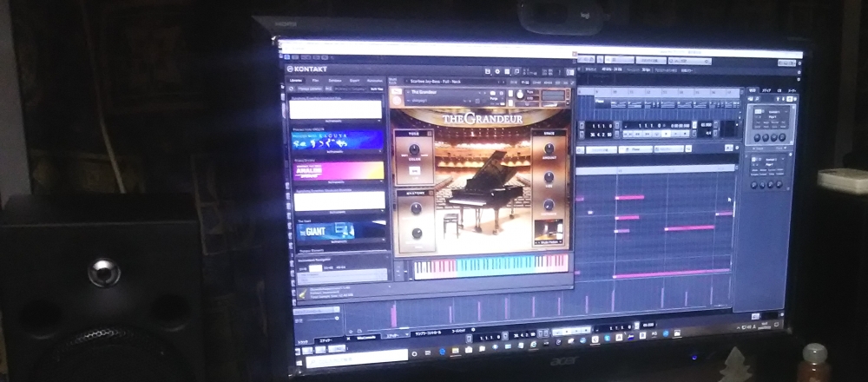868x382 pixels.
Task: Switch to Kontakt Files tab
Action: (316, 80)
